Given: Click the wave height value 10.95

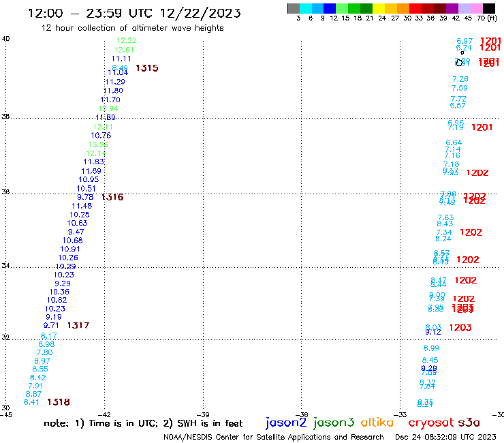Looking at the screenshot, I should tap(89, 179).
